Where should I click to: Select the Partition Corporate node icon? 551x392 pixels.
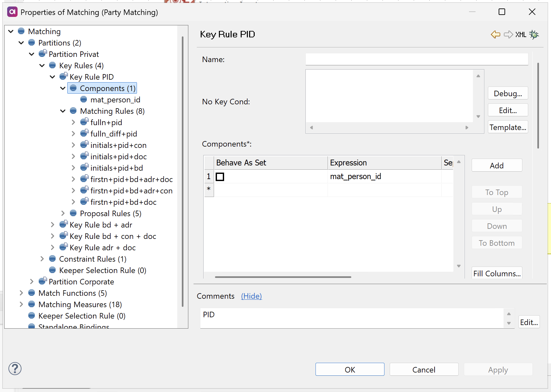43,281
